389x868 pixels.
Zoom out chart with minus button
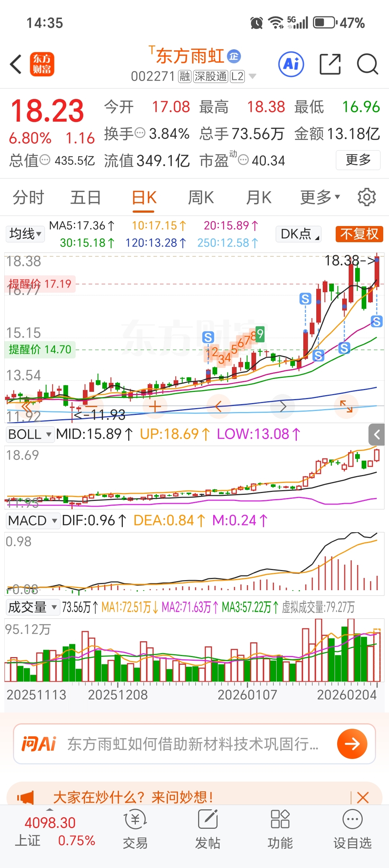(91, 407)
